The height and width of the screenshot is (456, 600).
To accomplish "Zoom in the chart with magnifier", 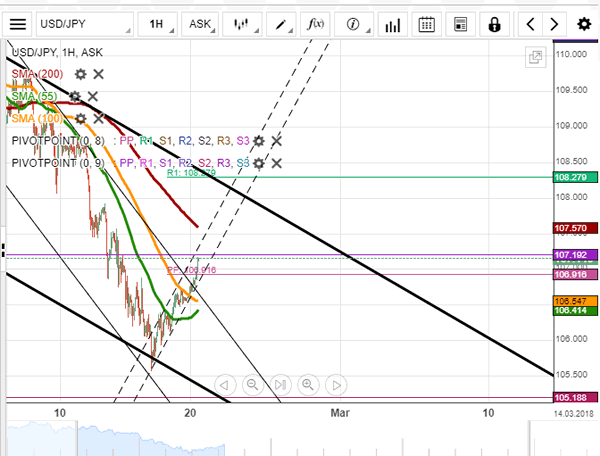I will click(x=308, y=385).
